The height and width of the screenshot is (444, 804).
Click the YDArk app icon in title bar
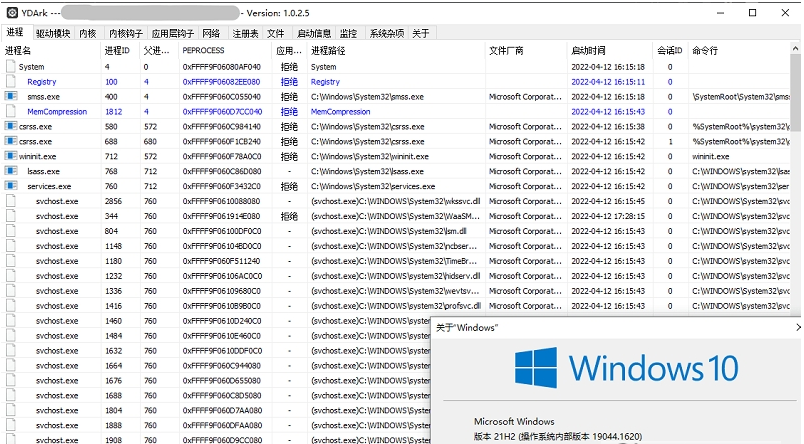[10, 12]
